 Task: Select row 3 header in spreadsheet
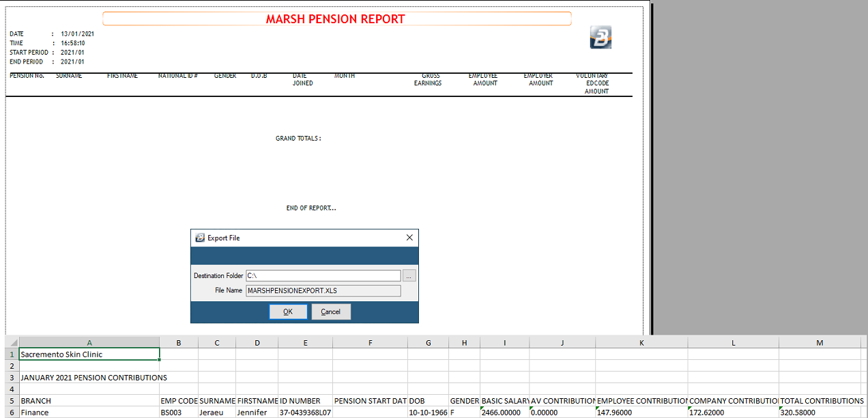click(12, 378)
